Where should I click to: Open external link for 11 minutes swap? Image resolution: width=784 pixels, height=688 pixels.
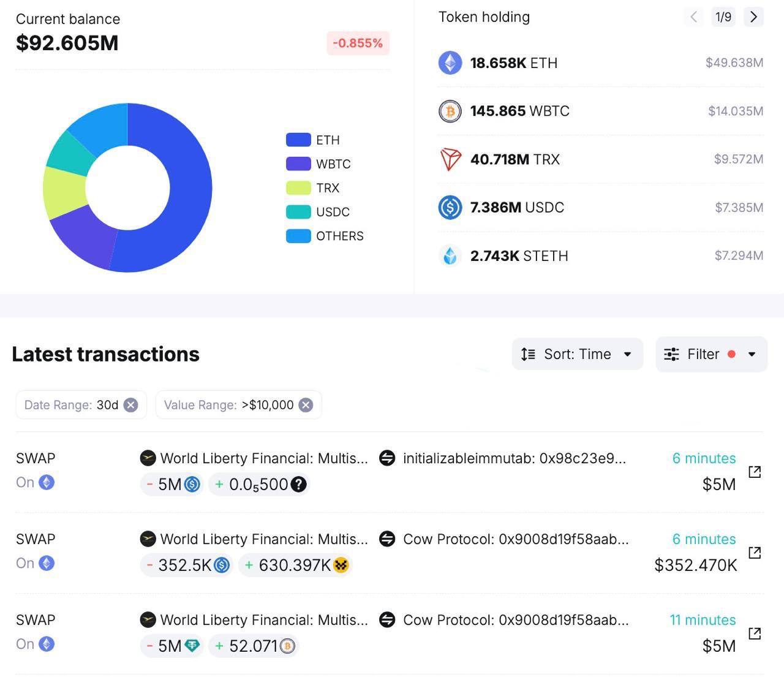click(755, 633)
